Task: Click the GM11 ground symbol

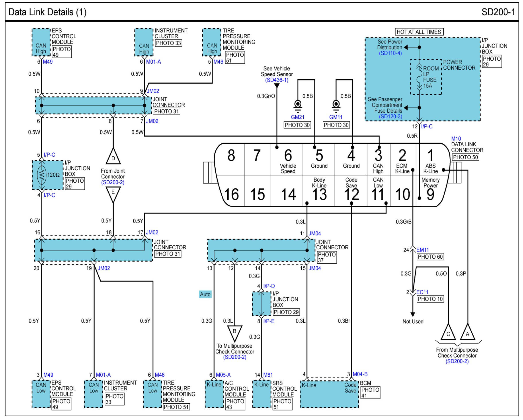Action: [x=336, y=105]
